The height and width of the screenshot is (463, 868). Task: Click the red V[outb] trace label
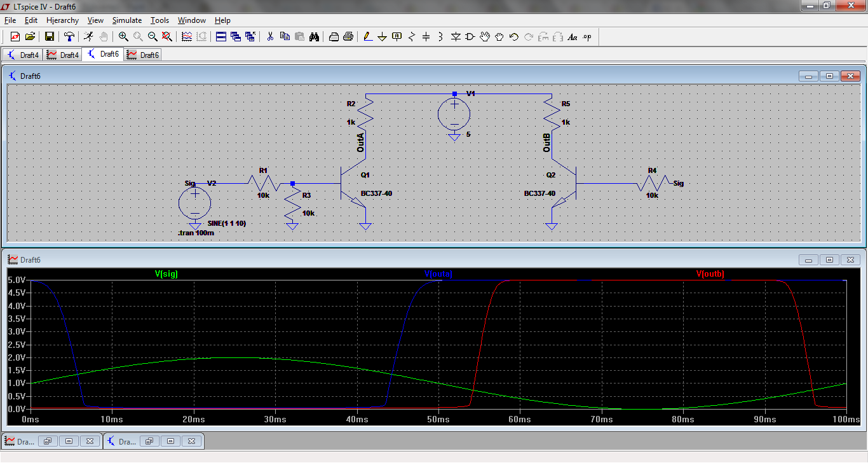(710, 274)
